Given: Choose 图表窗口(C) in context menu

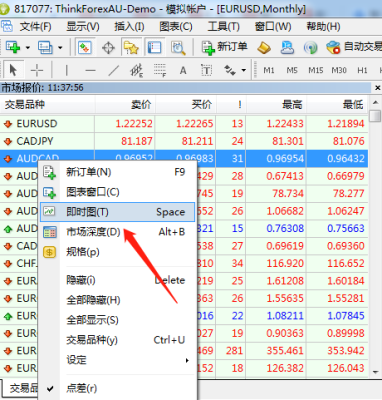Looking at the screenshot, I should (x=117, y=192).
